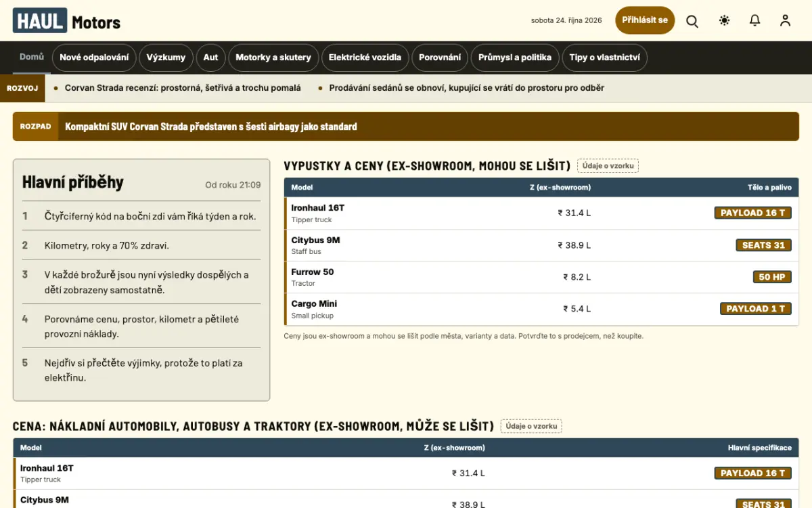Click the PAYLOAD 1 T badge
The image size is (812, 508).
pyautogui.click(x=756, y=309)
